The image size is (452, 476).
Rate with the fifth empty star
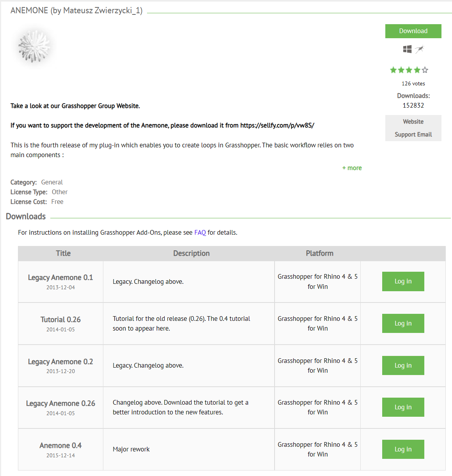click(425, 70)
